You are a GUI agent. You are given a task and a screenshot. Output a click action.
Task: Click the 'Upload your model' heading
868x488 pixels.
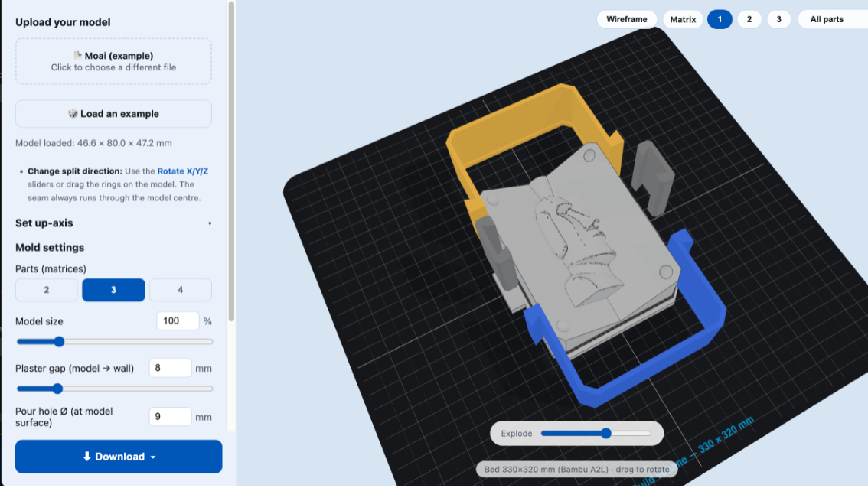63,22
